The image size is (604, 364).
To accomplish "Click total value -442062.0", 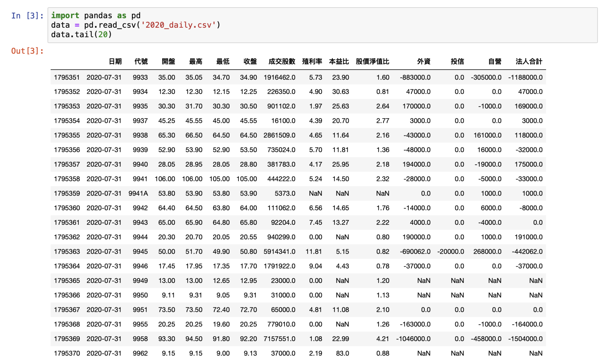I will pyautogui.click(x=527, y=252).
